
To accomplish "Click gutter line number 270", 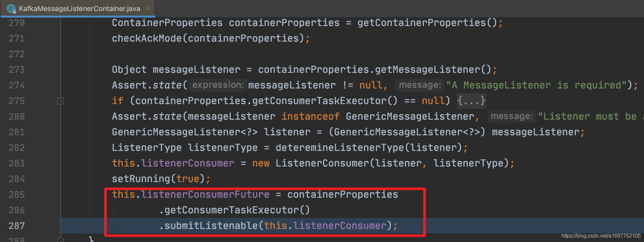I will [x=17, y=23].
